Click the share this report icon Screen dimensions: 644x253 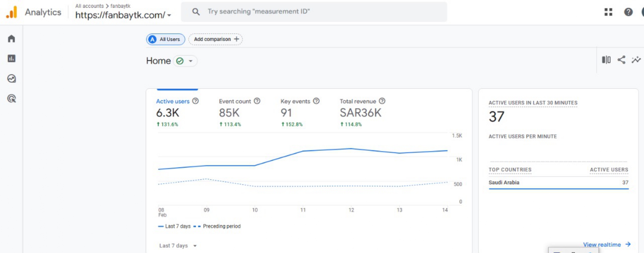point(621,60)
